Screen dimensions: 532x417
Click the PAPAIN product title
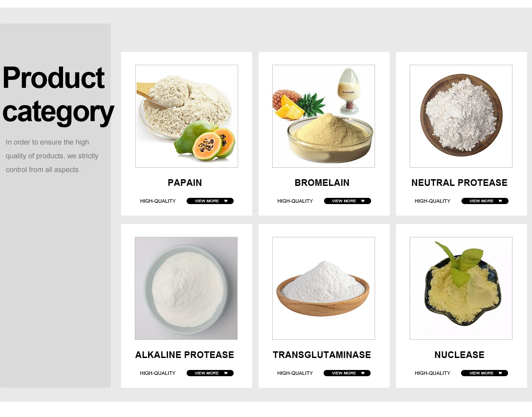coord(185,183)
